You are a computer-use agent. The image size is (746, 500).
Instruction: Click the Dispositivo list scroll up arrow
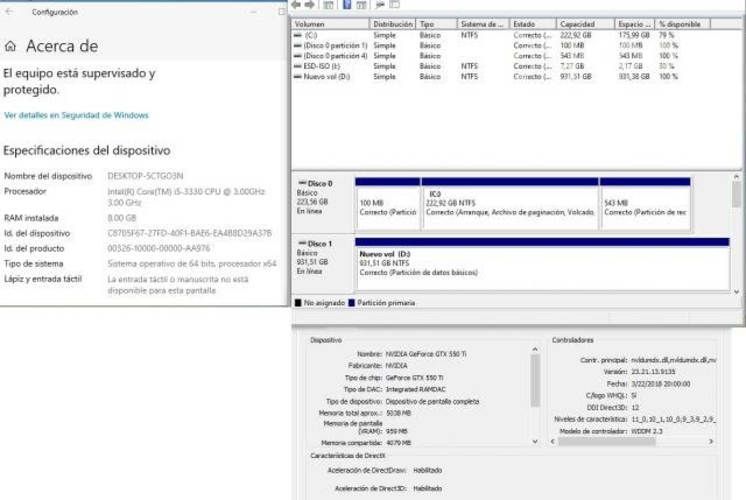point(535,350)
